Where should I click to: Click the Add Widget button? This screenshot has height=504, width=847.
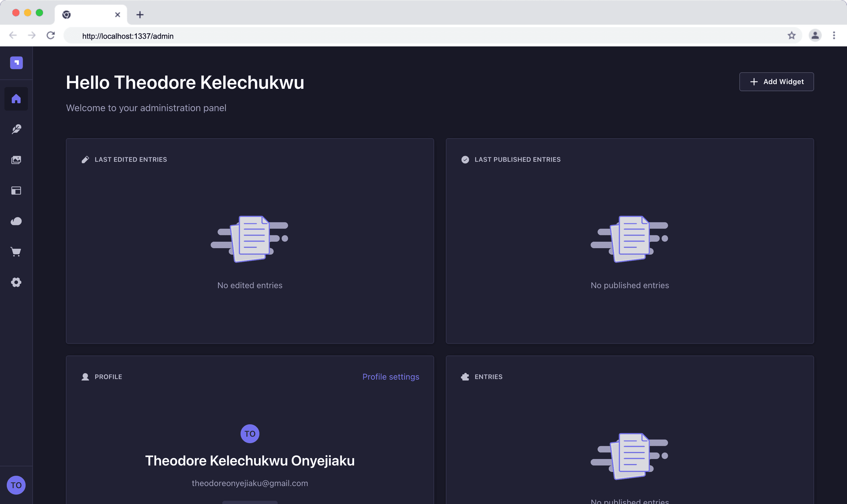[776, 82]
